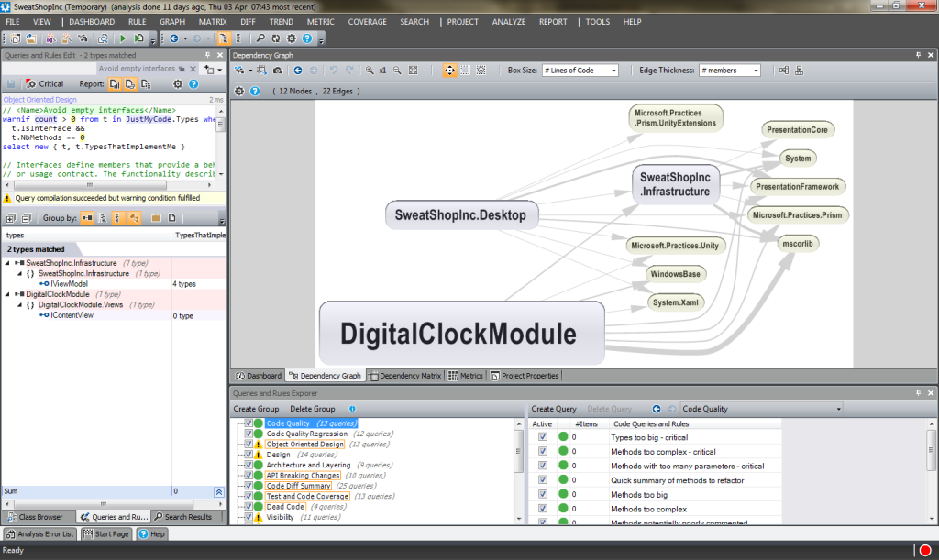Uncheck 'Methods too big' Active checkbox

[543, 494]
